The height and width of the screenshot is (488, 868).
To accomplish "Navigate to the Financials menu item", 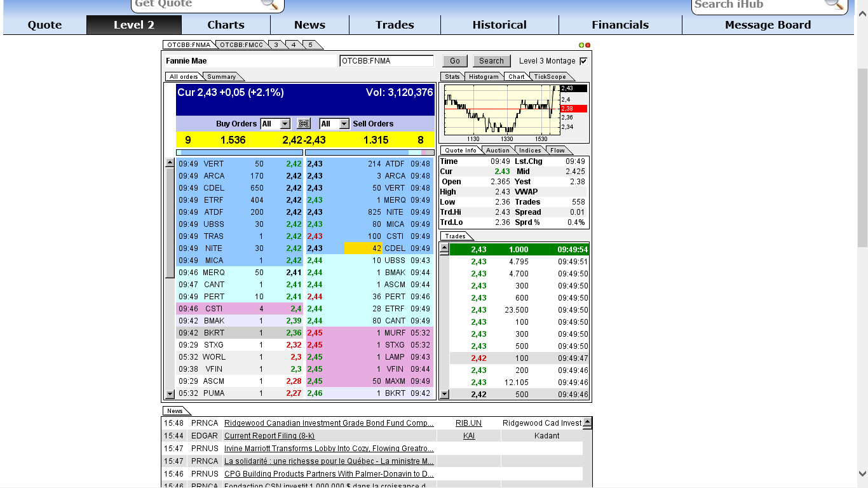I will coord(621,25).
